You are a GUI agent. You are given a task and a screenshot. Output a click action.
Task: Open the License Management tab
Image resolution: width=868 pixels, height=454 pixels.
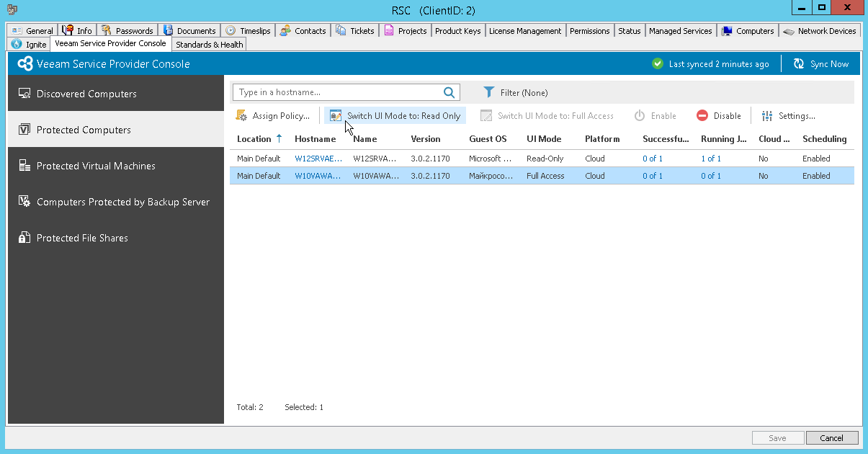[525, 31]
